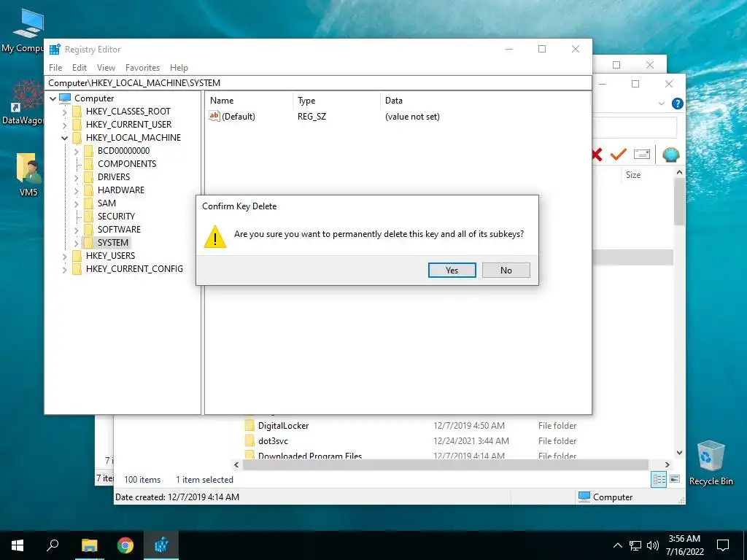This screenshot has height=560, width=747.
Task: Collapse the HKEY_LOCAL_MACHINE hive
Action: tap(65, 138)
